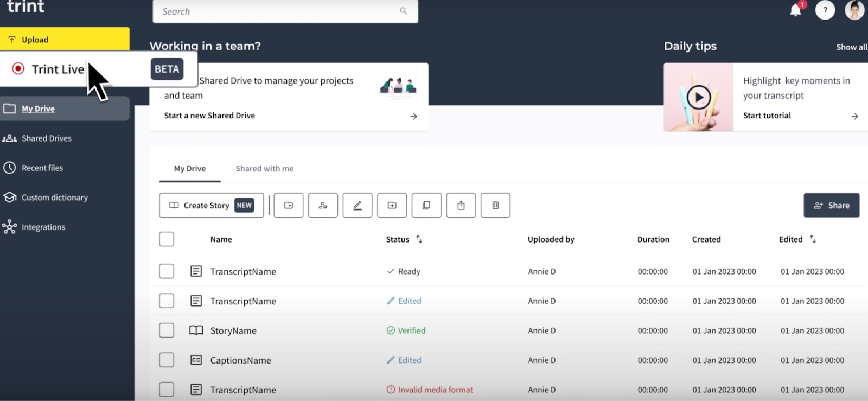Play the daily tip video thumbnail
868x401 pixels.
pyautogui.click(x=699, y=98)
